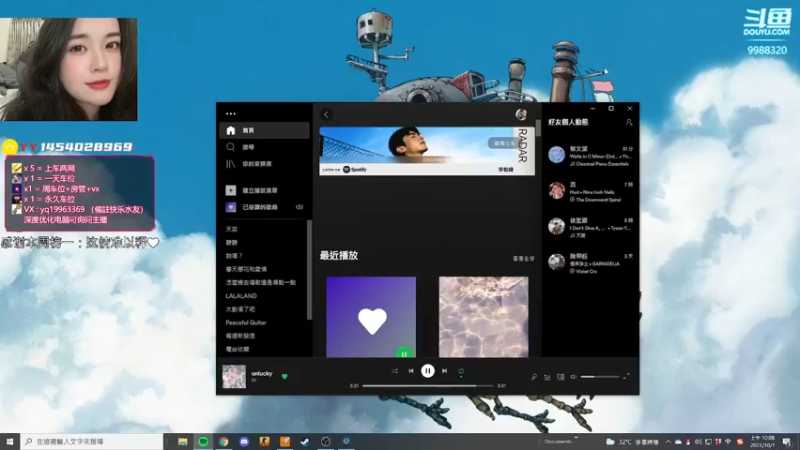Click the now-playing album art thumbnail

tap(234, 377)
